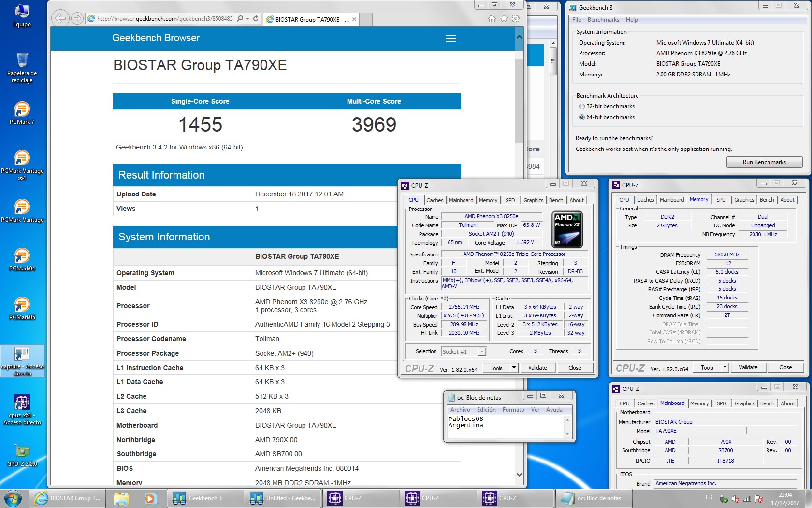
Task: Click the Windows Start orb
Action: tap(13, 498)
